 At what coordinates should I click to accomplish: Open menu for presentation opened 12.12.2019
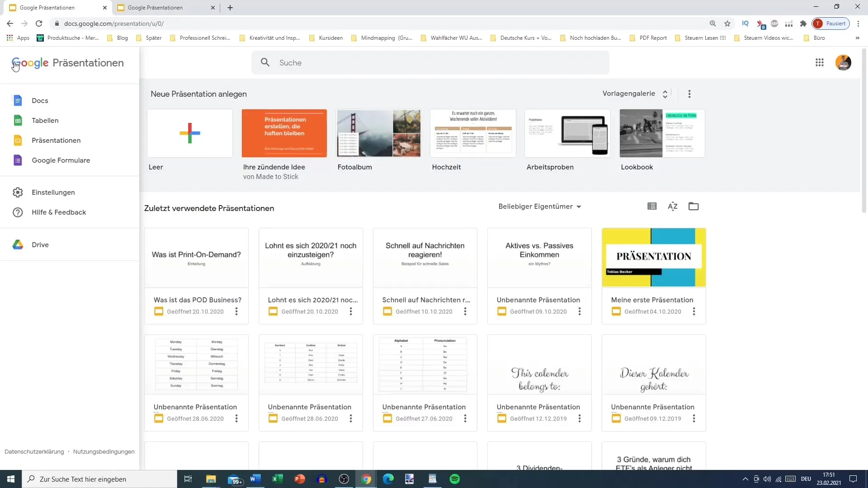[580, 418]
